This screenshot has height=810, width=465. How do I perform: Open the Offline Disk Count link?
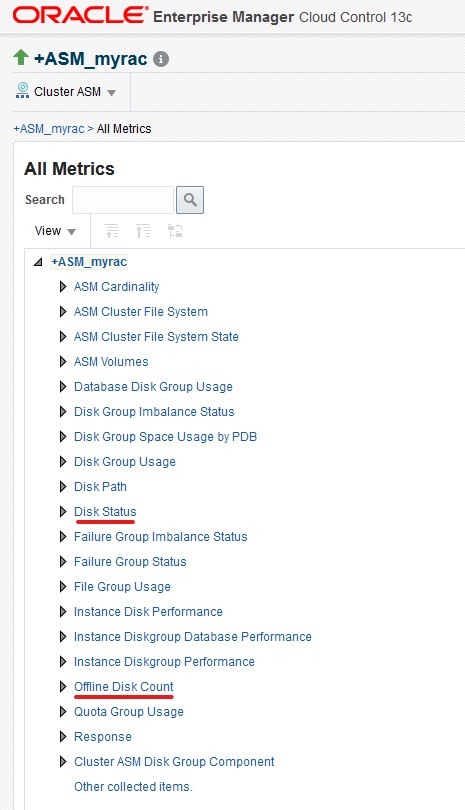click(123, 687)
